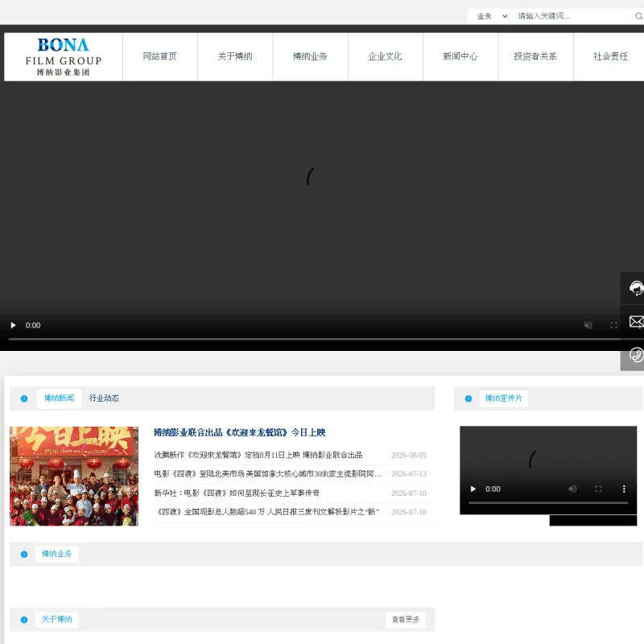Click blue arrow icon beside 博纳业务 section

coord(24,554)
